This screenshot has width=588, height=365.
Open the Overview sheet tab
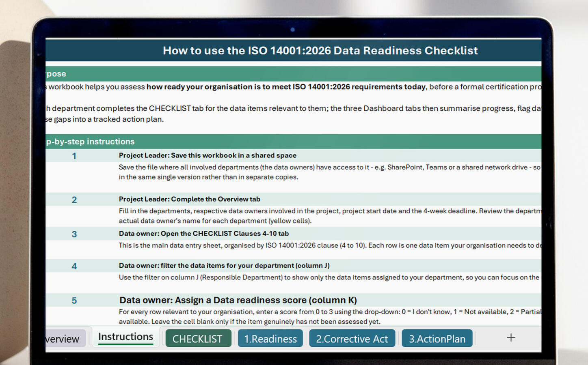[x=65, y=339]
